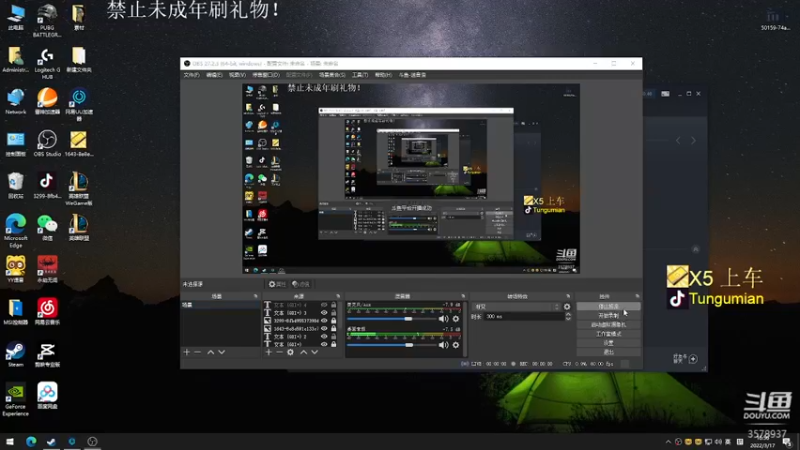Open Mic/Aux audio settings gear
This screenshot has height=450, width=800.
(x=456, y=319)
